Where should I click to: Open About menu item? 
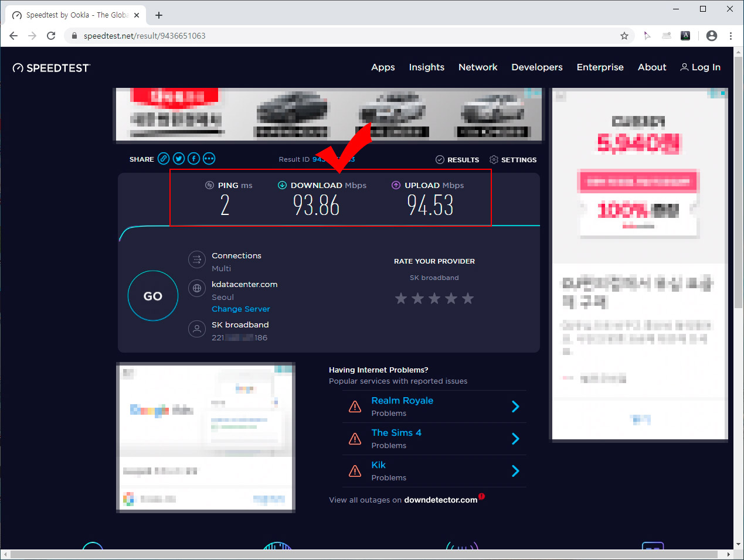[652, 67]
